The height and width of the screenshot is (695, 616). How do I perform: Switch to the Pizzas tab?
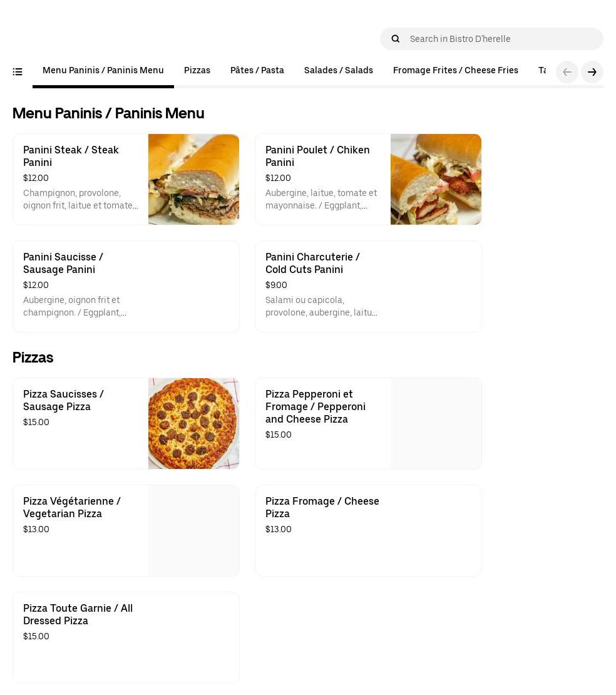pos(197,71)
